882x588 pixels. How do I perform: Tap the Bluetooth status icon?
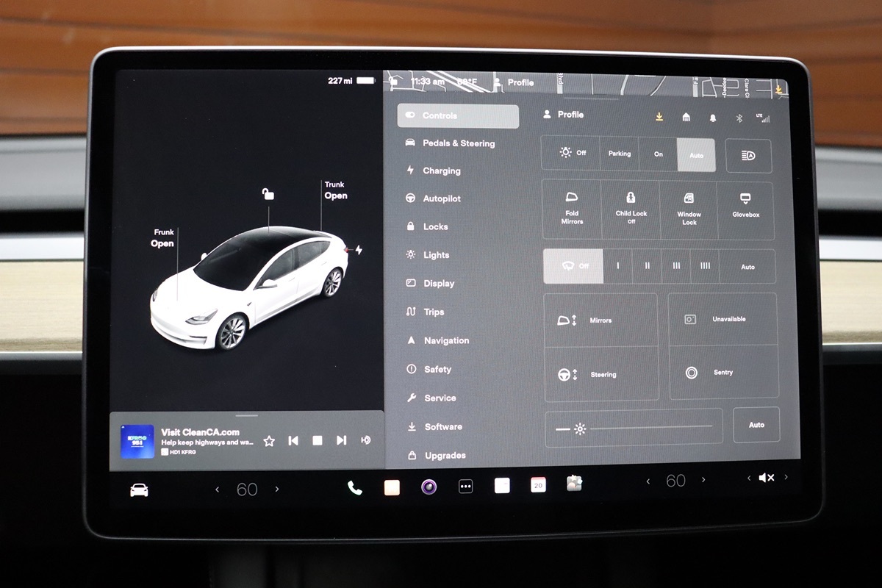click(740, 118)
